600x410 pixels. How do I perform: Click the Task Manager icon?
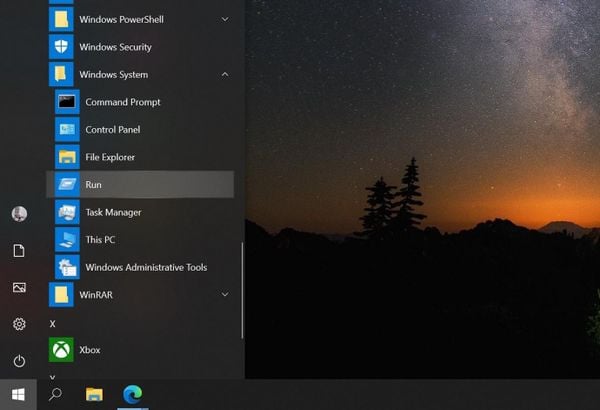pos(67,212)
